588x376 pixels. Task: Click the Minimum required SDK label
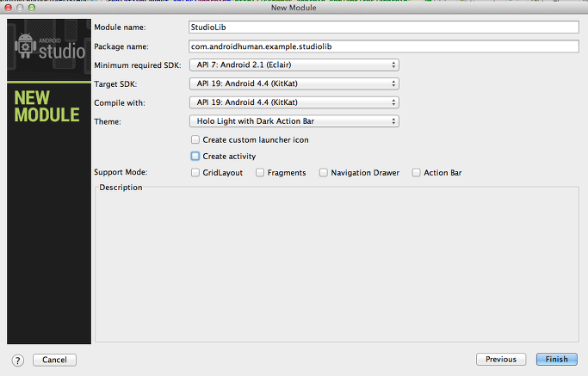pos(138,65)
